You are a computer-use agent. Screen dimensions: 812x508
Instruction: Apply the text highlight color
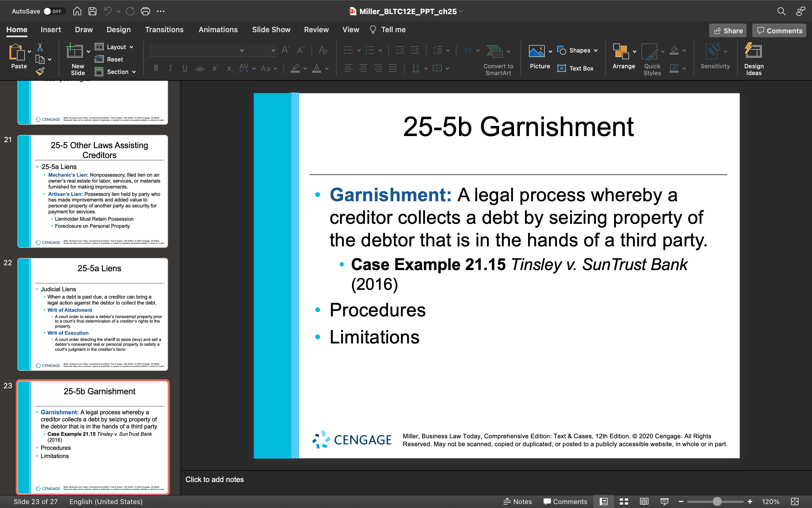point(295,68)
